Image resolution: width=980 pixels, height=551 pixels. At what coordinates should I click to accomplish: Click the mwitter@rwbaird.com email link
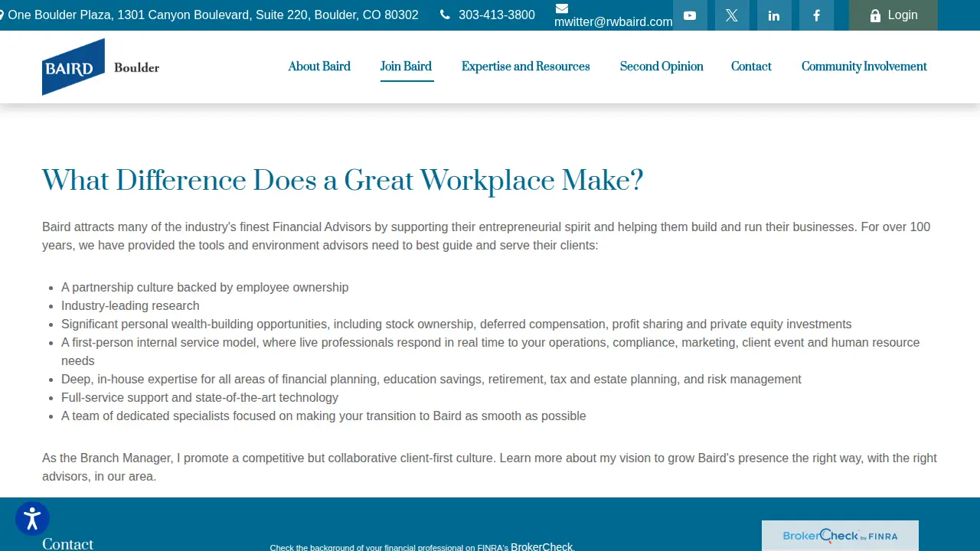[613, 22]
